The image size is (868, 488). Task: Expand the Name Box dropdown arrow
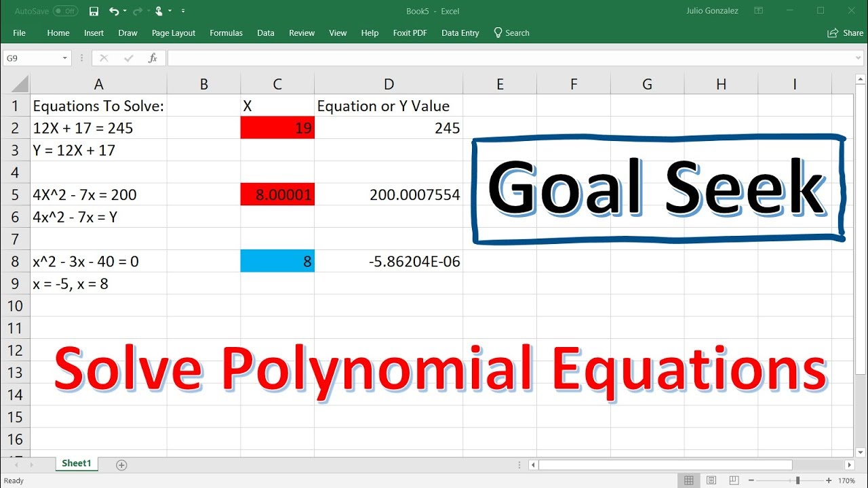coord(65,58)
